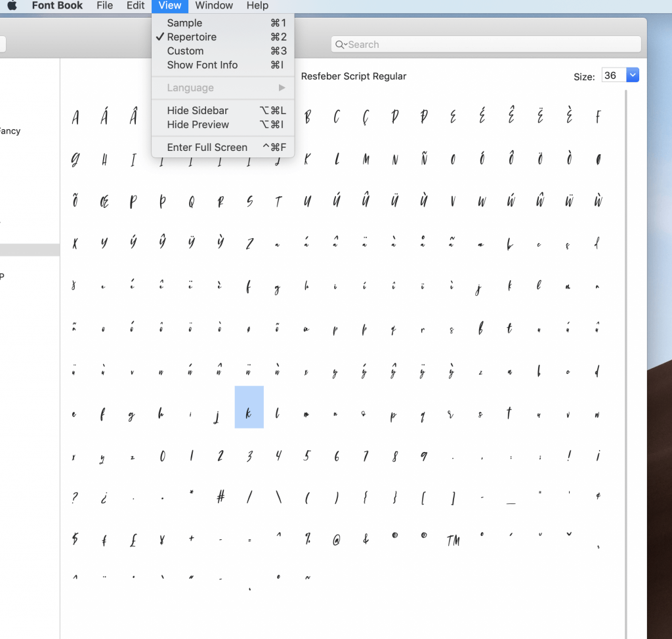
Task: Click the Size value field showing 36
Action: (614, 75)
